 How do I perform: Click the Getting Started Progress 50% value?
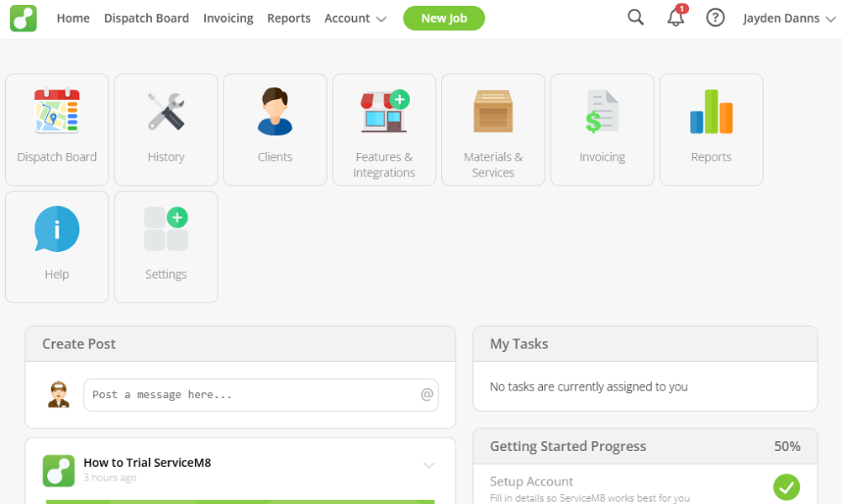787,447
